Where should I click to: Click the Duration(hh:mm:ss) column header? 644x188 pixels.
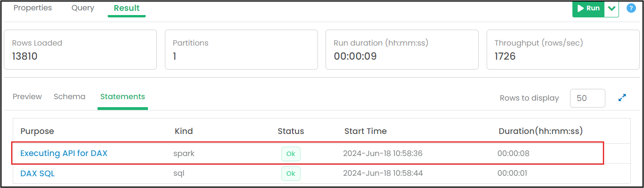pyautogui.click(x=540, y=131)
